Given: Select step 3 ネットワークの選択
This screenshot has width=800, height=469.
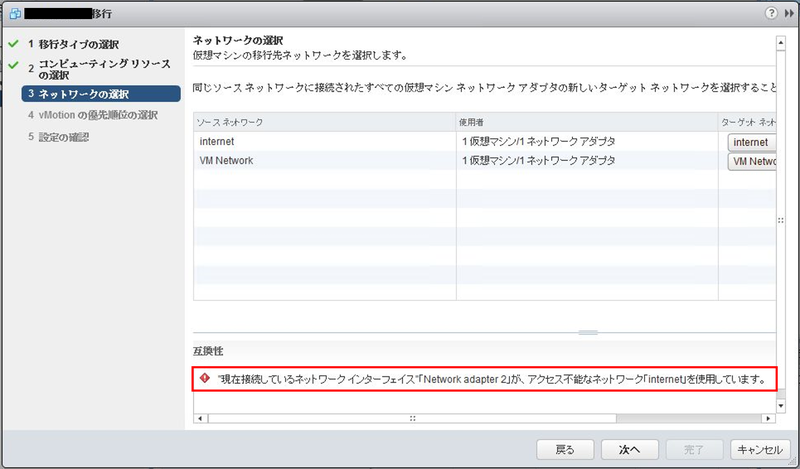Looking at the screenshot, I should pos(101,94).
